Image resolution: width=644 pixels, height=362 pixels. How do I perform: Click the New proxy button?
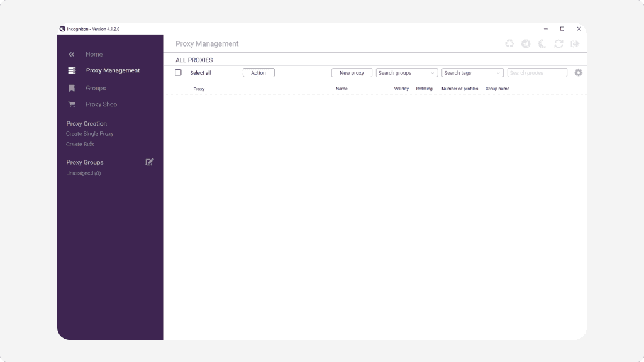coord(352,73)
